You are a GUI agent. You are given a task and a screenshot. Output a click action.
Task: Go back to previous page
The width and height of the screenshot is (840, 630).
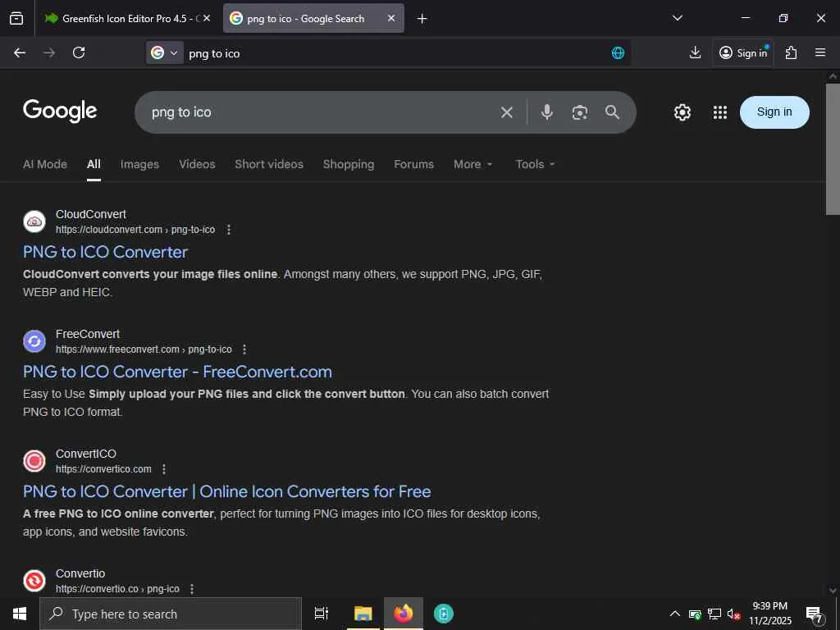[20, 52]
